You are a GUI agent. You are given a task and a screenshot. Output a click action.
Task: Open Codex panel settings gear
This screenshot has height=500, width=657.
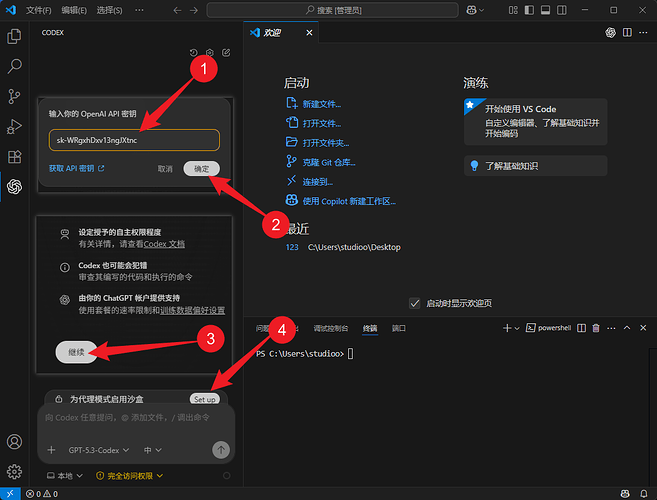point(210,52)
